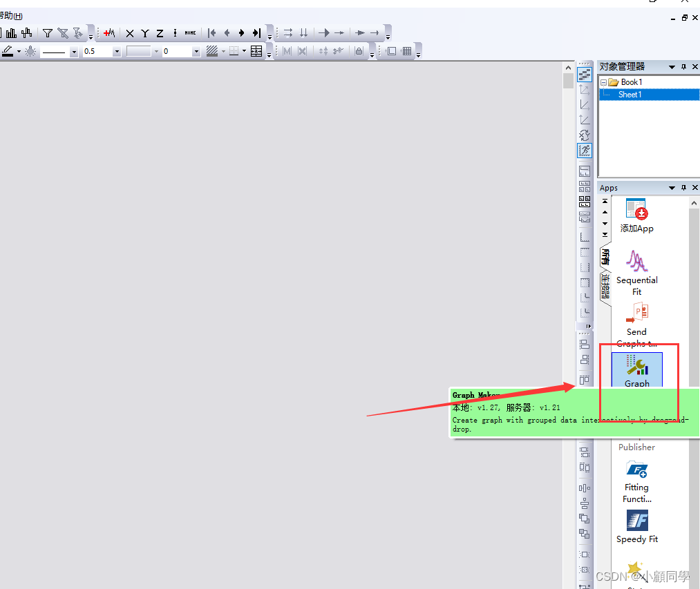Click the exchange X-Y axes icon
The height and width of the screenshot is (589, 700).
click(585, 135)
